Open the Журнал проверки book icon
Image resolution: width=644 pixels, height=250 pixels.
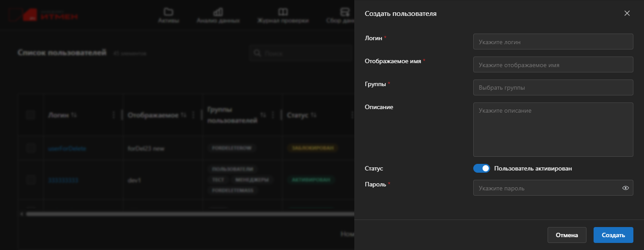click(283, 11)
